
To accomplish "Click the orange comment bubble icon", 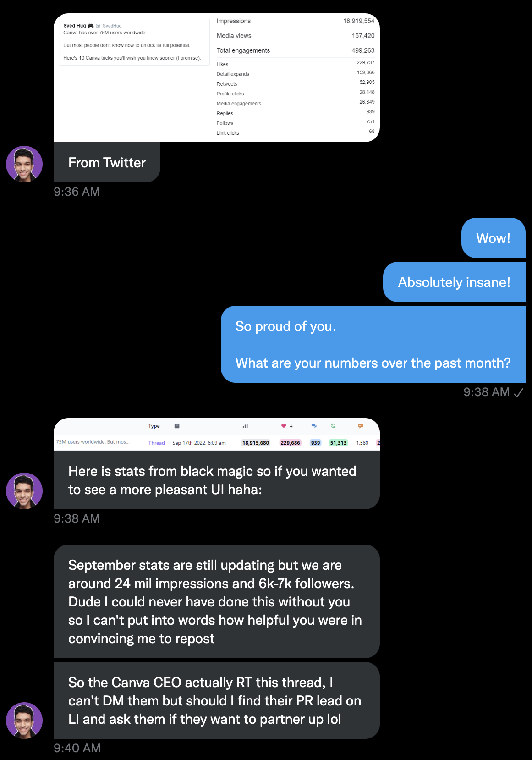I will 361,426.
